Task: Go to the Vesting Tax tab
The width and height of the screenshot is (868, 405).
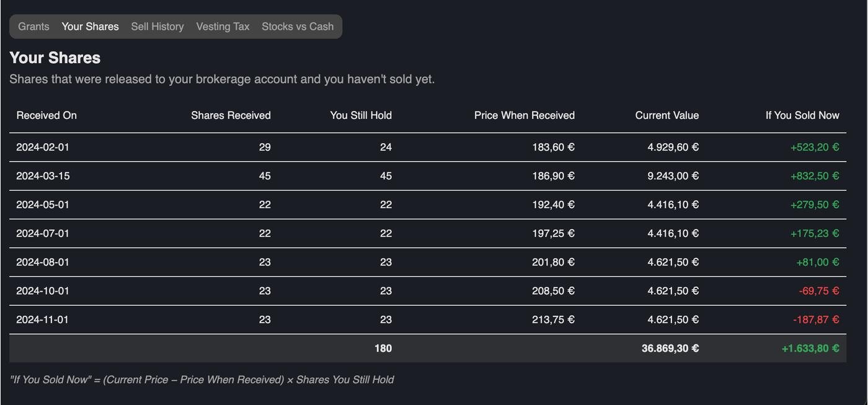Action: [x=223, y=27]
